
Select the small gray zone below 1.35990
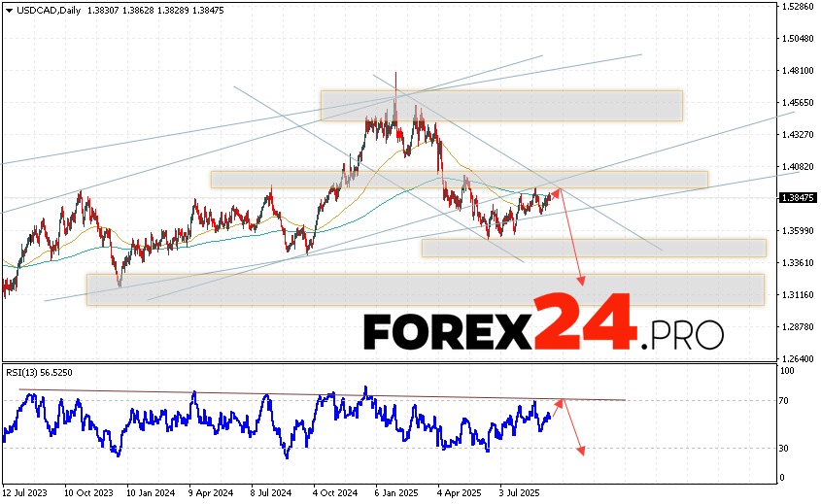click(x=593, y=248)
